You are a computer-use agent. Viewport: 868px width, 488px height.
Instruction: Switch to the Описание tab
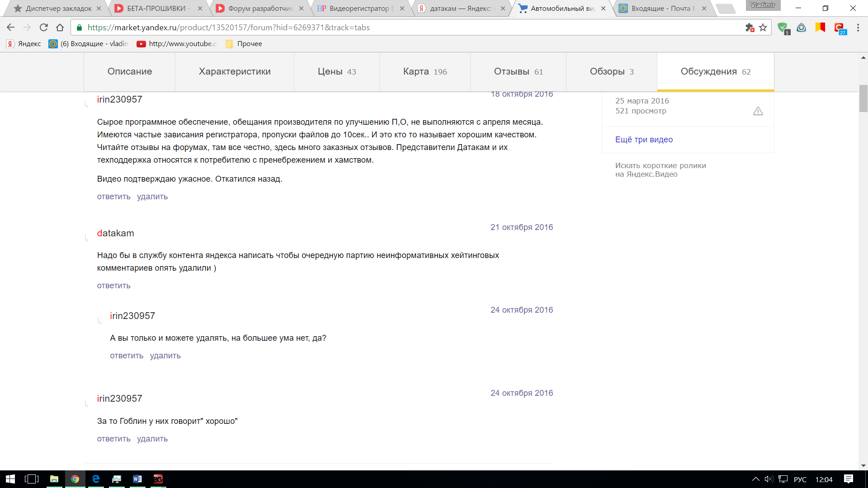pos(130,71)
